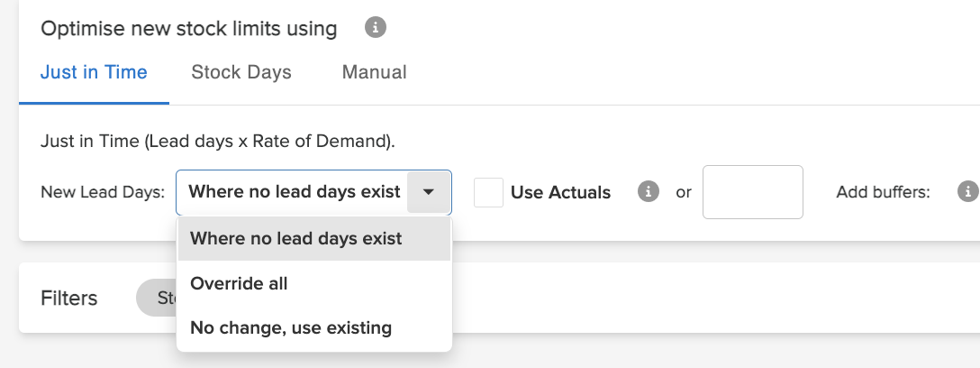Click info icon after Add buffers label
The height and width of the screenshot is (368, 980).
point(968,191)
